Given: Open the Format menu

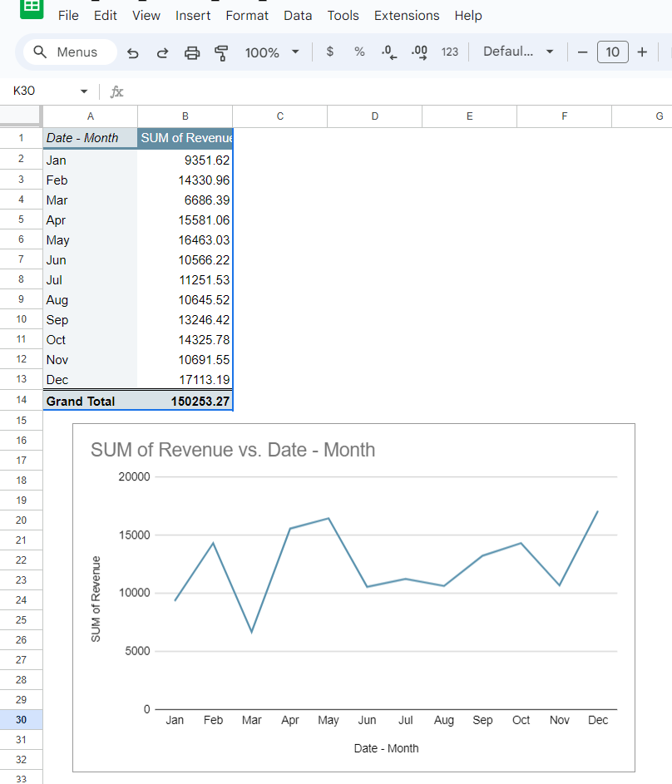Looking at the screenshot, I should pyautogui.click(x=246, y=16).
